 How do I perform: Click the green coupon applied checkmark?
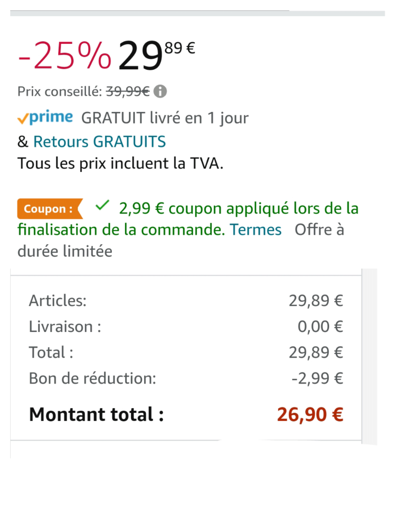click(102, 205)
